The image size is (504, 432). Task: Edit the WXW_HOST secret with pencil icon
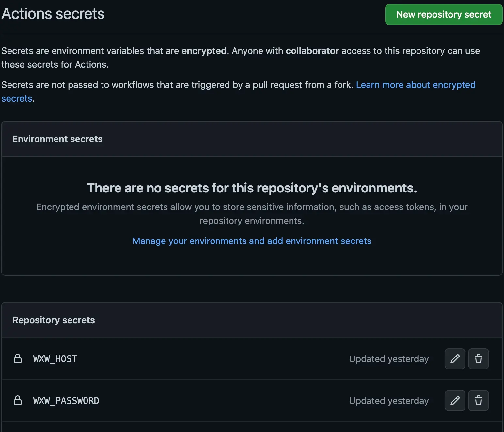click(x=455, y=359)
